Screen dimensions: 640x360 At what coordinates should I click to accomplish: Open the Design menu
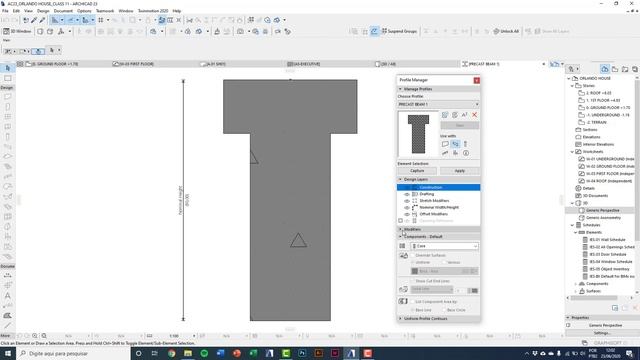43,11
